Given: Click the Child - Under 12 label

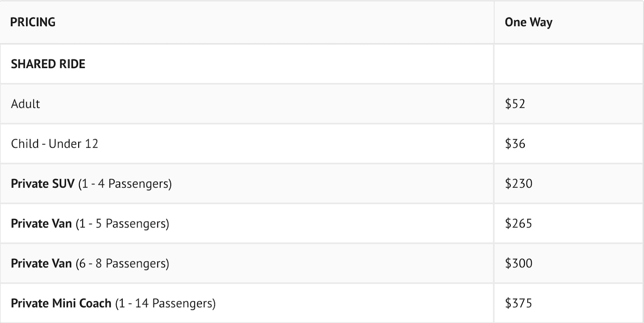Looking at the screenshot, I should tap(54, 144).
